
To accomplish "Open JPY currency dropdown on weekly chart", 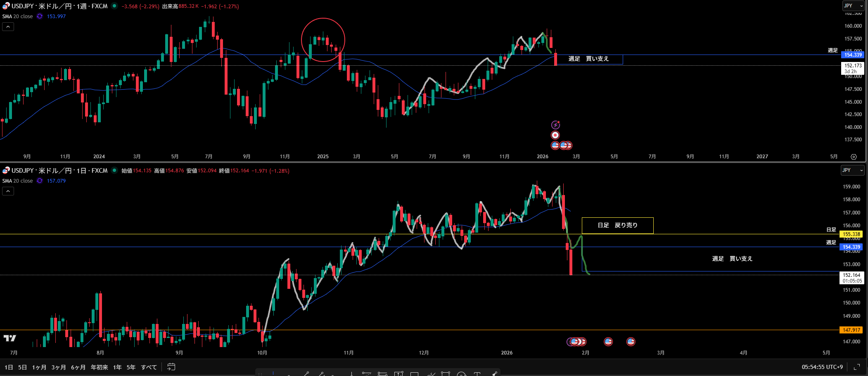I will 853,6.
